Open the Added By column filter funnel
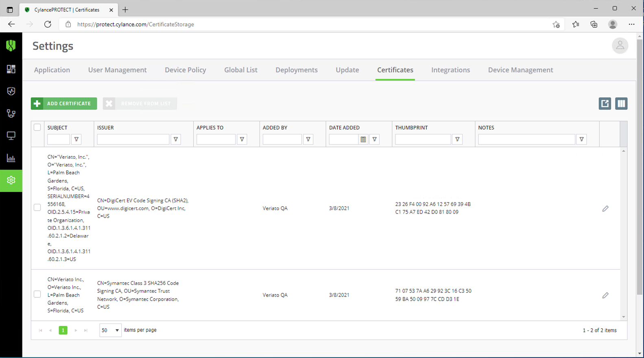This screenshot has width=644, height=358. 308,139
